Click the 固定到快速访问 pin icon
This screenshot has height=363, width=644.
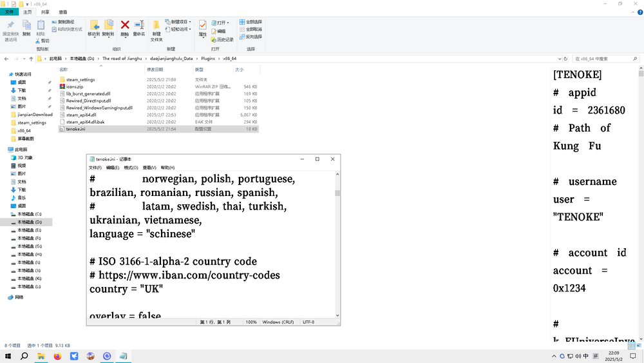(x=11, y=25)
